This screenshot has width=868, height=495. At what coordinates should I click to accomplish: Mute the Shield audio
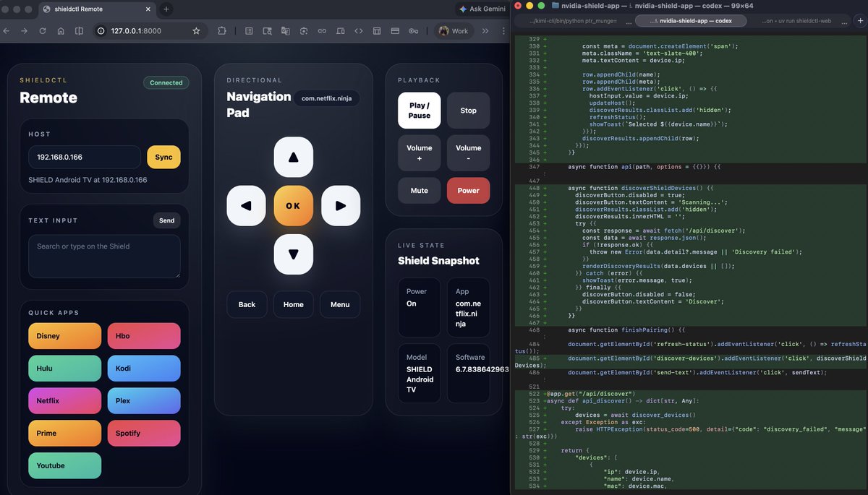click(x=420, y=191)
